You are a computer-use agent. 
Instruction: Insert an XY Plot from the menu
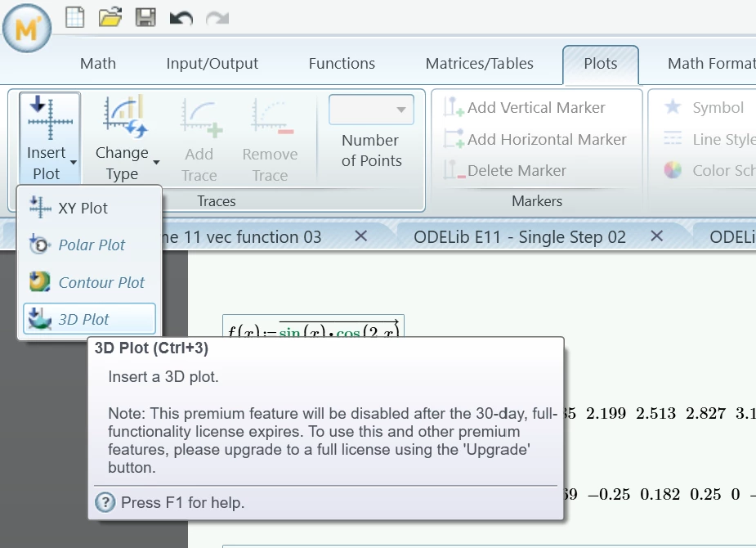89,208
